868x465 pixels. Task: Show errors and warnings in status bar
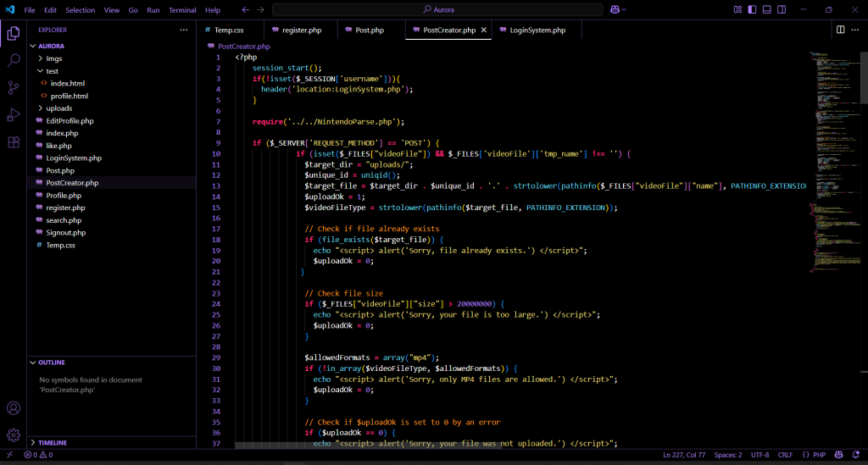pyautogui.click(x=38, y=455)
